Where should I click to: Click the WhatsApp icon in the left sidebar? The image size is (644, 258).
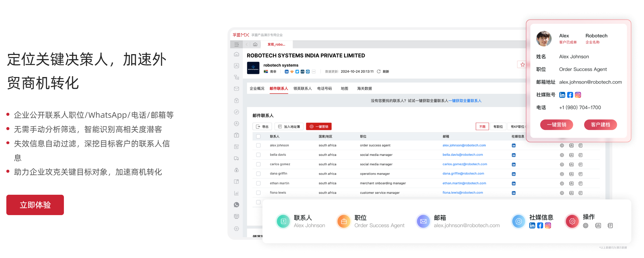click(236, 205)
